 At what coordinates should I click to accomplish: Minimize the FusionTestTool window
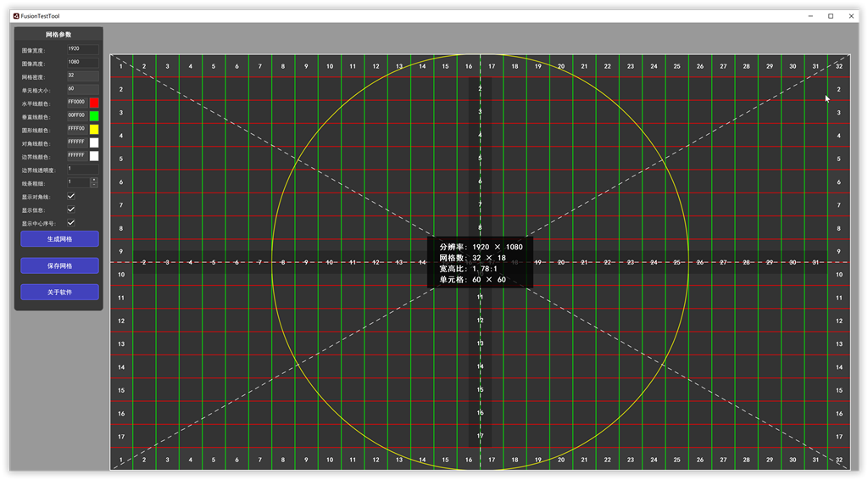point(810,16)
